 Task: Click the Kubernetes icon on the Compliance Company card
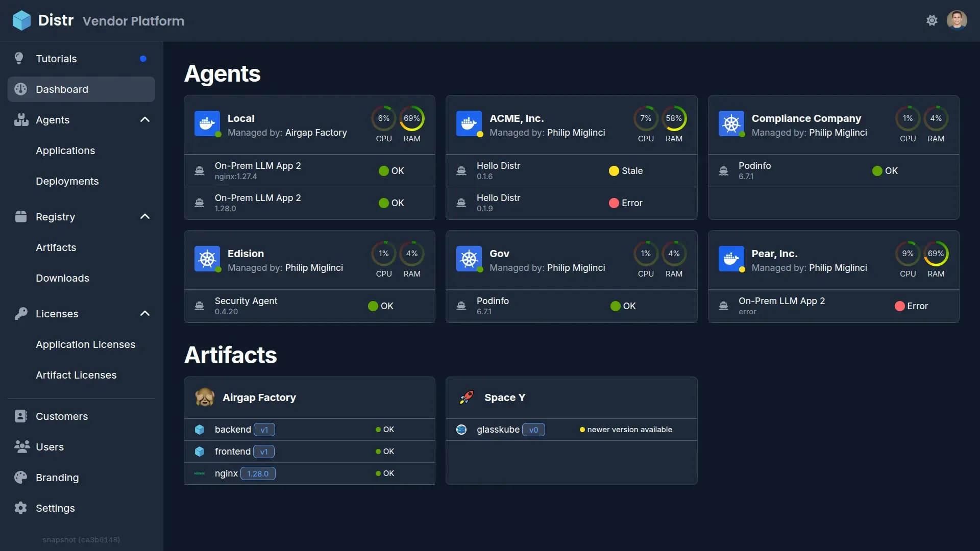point(731,123)
